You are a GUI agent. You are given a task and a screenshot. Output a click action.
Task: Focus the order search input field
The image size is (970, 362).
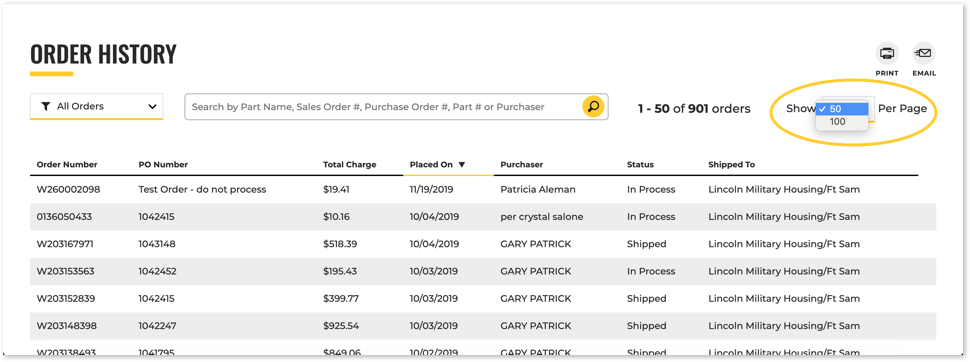(384, 106)
